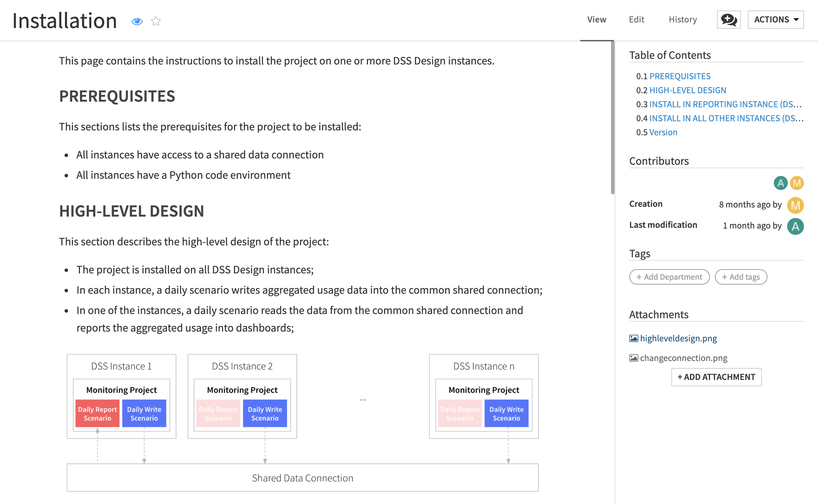Screen dimensions: 818x504
Task: Star the Installation article as favorite
Action: point(156,21)
